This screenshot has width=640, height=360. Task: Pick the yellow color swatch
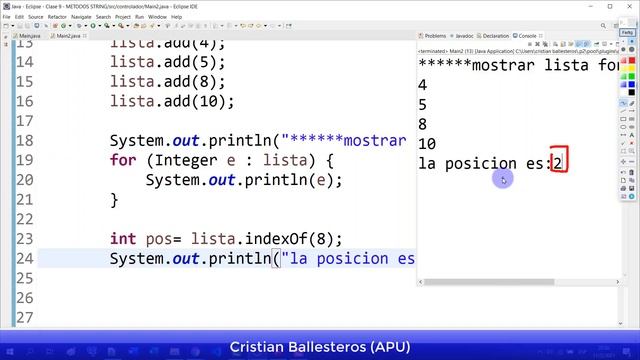coord(632,68)
